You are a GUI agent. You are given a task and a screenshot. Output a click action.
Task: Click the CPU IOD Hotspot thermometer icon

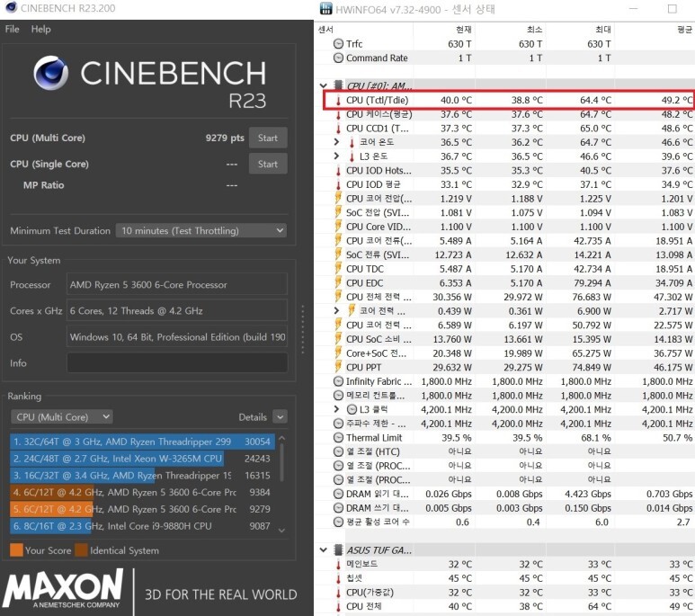coord(338,171)
